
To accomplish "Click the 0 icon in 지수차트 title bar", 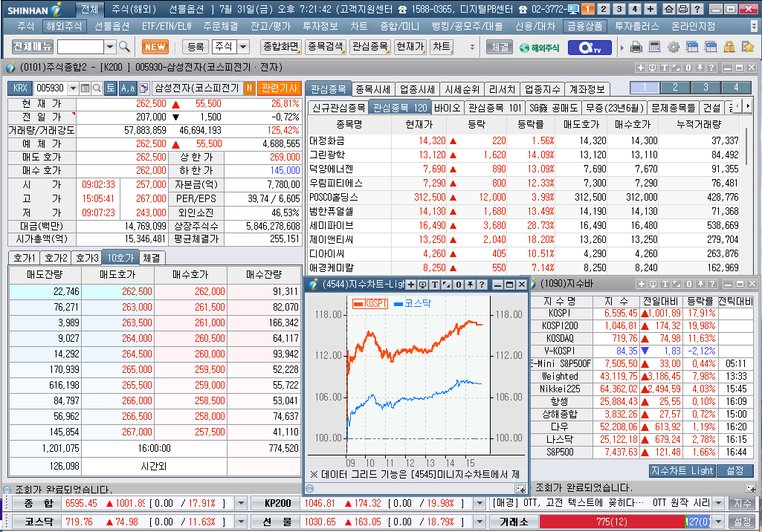I will point(458,285).
